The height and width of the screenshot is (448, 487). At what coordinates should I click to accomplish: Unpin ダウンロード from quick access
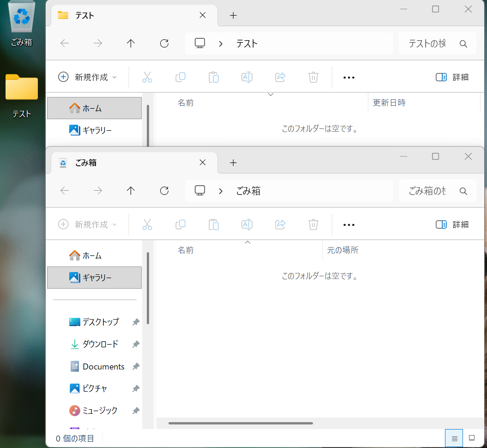(x=136, y=344)
